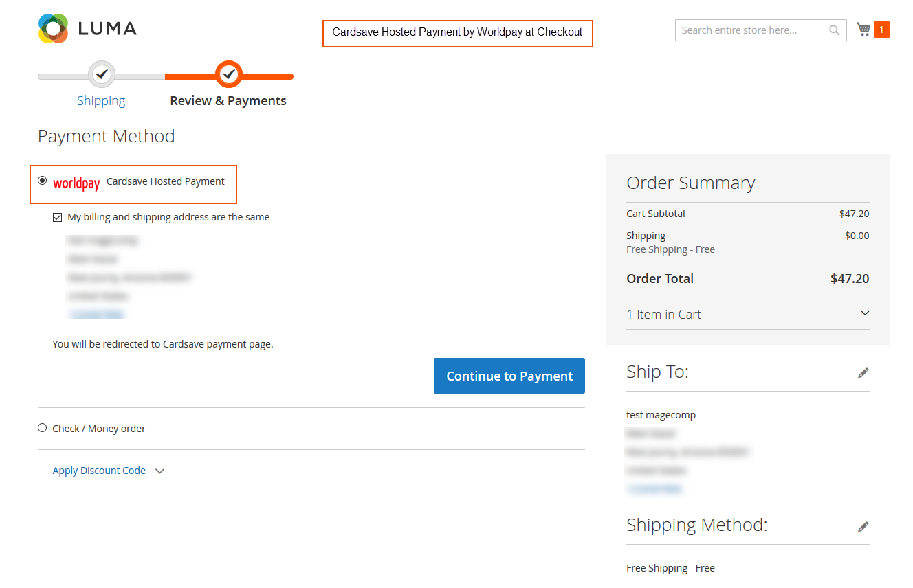Click the Worldpay logo next to Cardsave

tap(76, 183)
